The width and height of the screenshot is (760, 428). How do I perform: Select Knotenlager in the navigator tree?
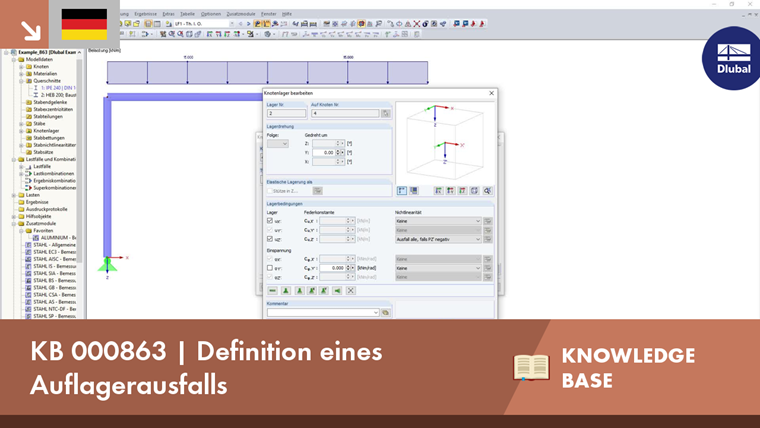46,131
